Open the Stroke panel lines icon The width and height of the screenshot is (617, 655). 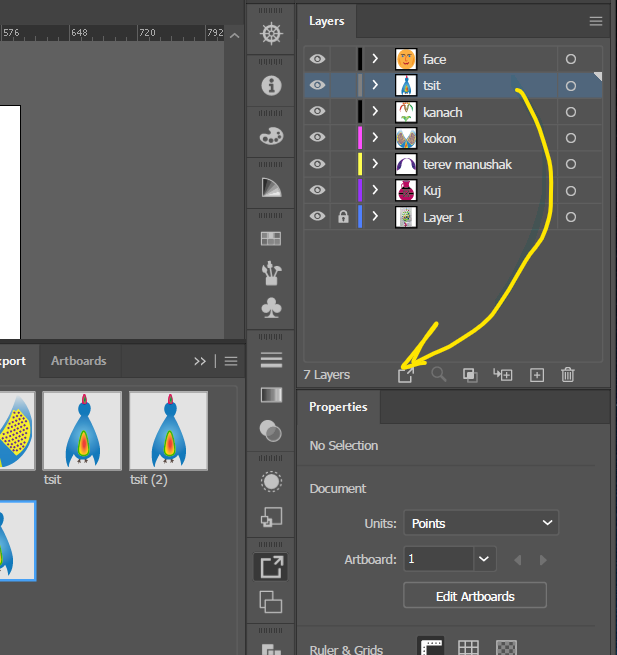pyautogui.click(x=271, y=360)
